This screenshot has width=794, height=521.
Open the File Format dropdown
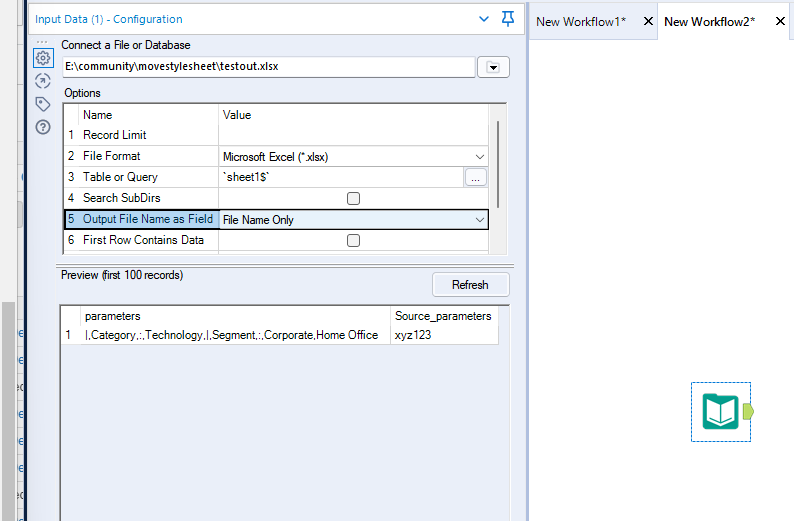pyautogui.click(x=480, y=157)
